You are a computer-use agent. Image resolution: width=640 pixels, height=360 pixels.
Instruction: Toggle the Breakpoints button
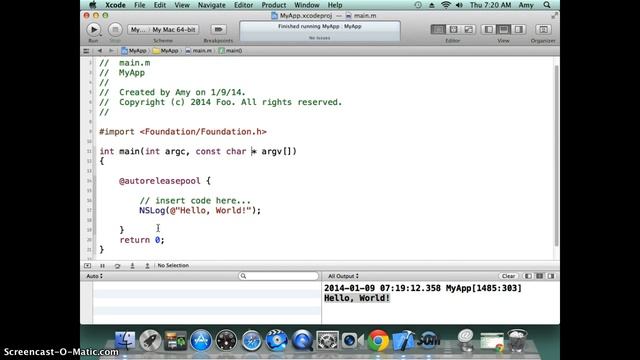218,29
